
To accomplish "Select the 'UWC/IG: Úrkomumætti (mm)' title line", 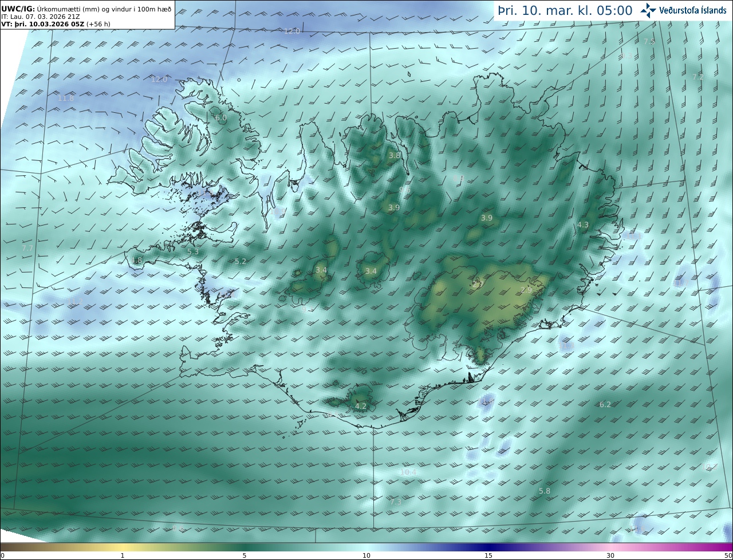I will (86, 9).
